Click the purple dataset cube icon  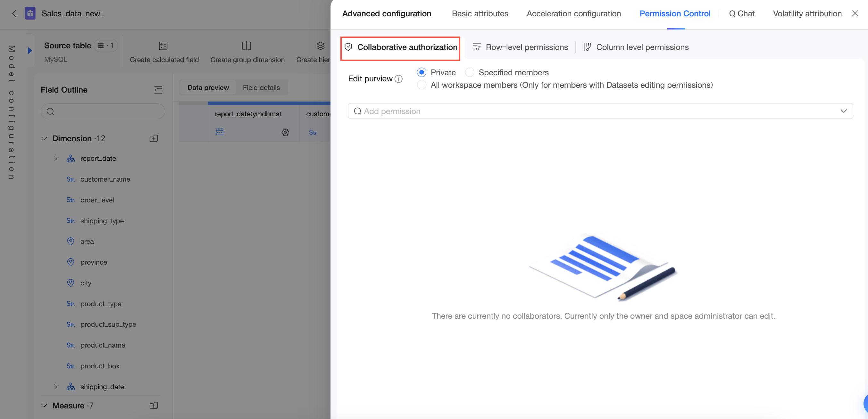(30, 13)
